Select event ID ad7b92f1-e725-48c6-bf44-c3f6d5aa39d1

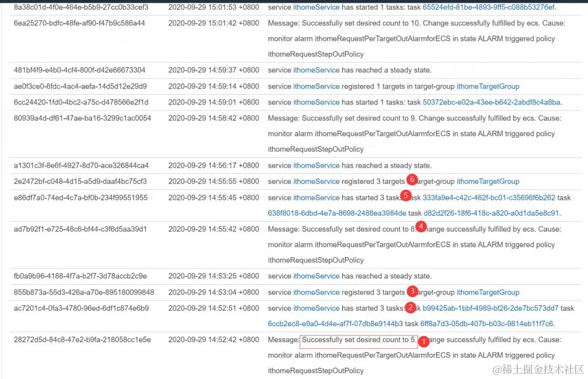[x=80, y=229]
